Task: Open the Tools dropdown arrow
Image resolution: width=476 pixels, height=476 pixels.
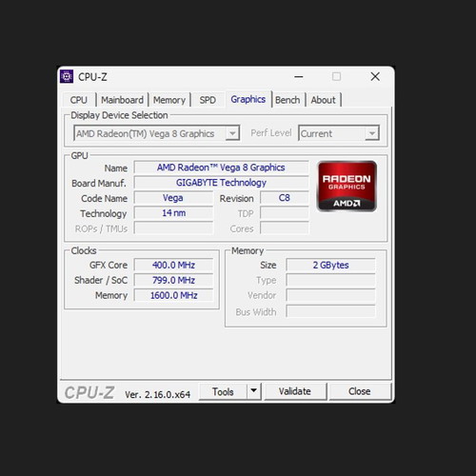Action: (x=254, y=391)
